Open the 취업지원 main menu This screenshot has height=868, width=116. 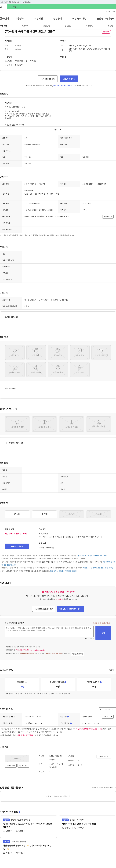click(39, 19)
